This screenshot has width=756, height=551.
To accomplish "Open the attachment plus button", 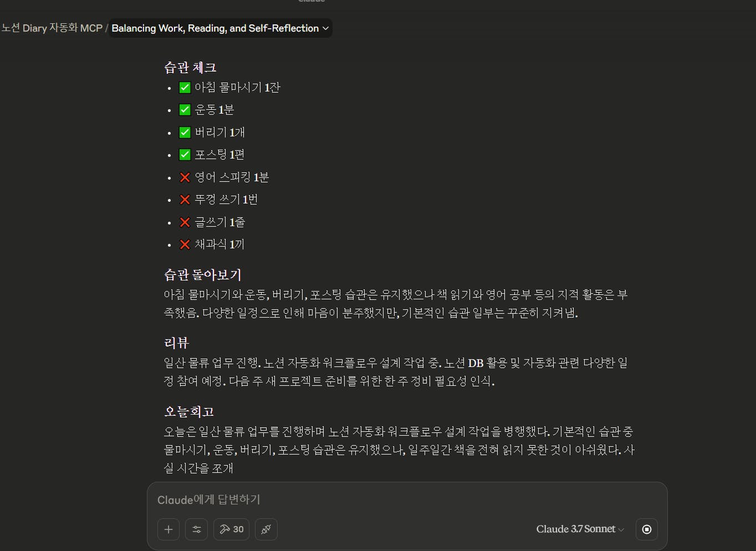I will click(x=168, y=529).
